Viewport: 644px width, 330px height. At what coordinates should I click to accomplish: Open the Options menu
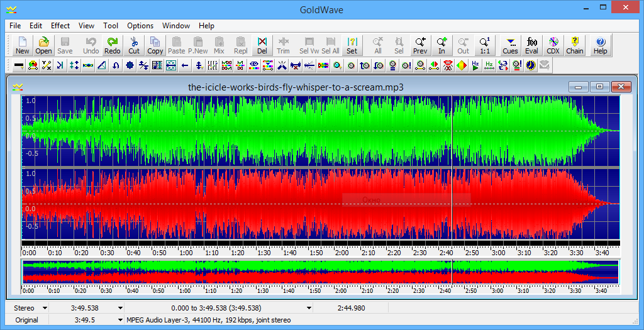(140, 25)
